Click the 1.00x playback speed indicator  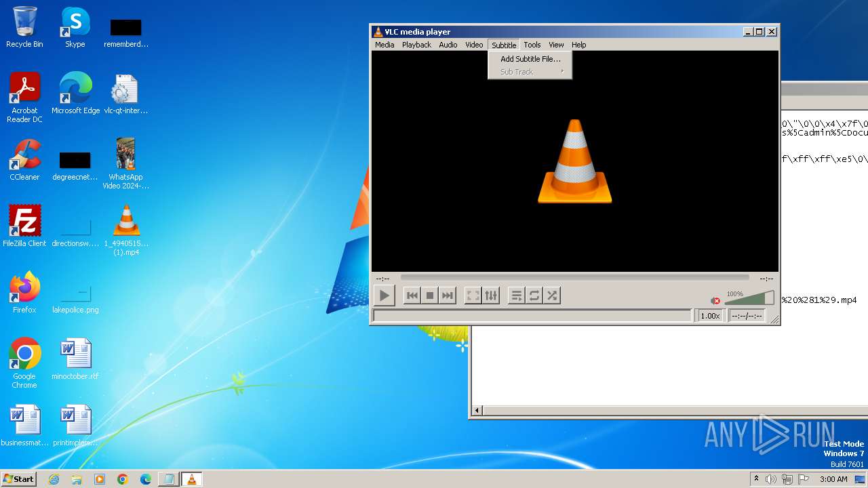[x=710, y=316]
